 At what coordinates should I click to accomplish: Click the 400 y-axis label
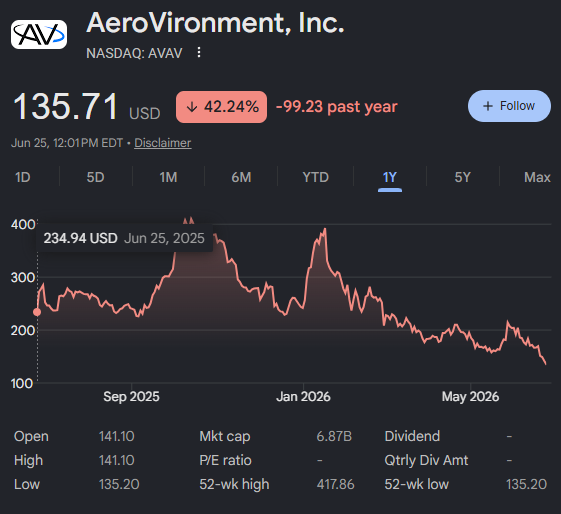(23, 225)
